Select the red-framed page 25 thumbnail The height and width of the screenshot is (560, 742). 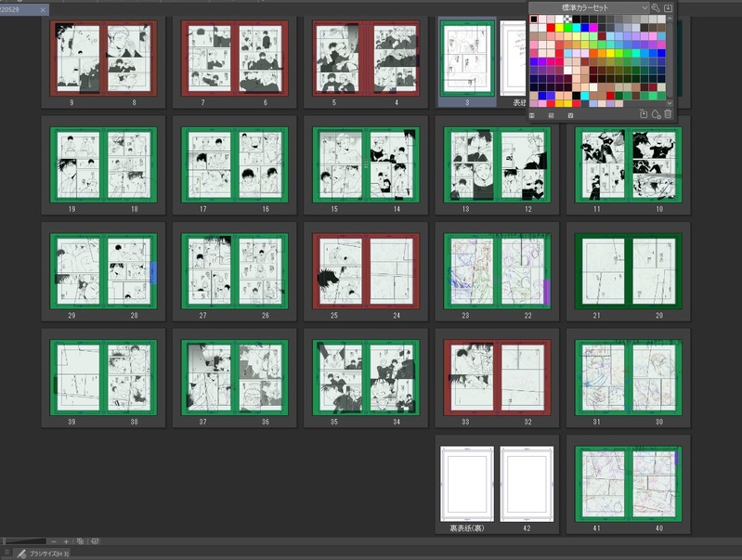(340, 271)
